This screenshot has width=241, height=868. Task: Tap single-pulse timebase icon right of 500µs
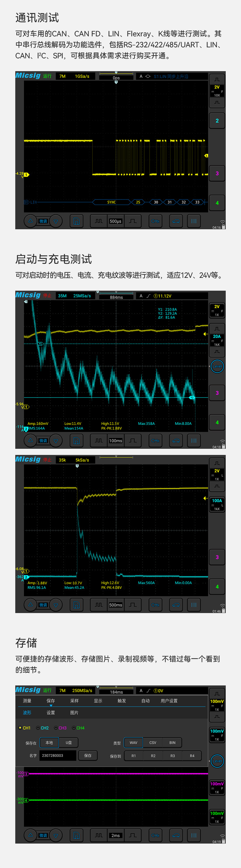click(133, 221)
